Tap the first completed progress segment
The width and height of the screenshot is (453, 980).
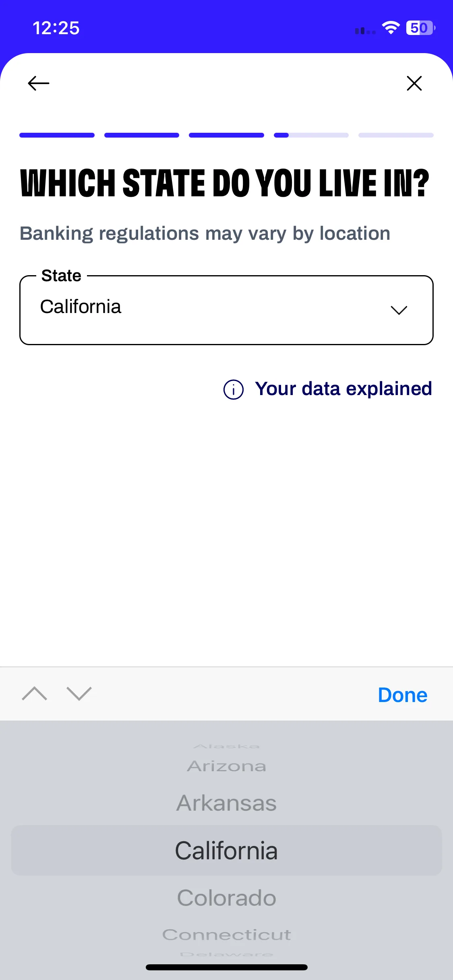(x=57, y=135)
